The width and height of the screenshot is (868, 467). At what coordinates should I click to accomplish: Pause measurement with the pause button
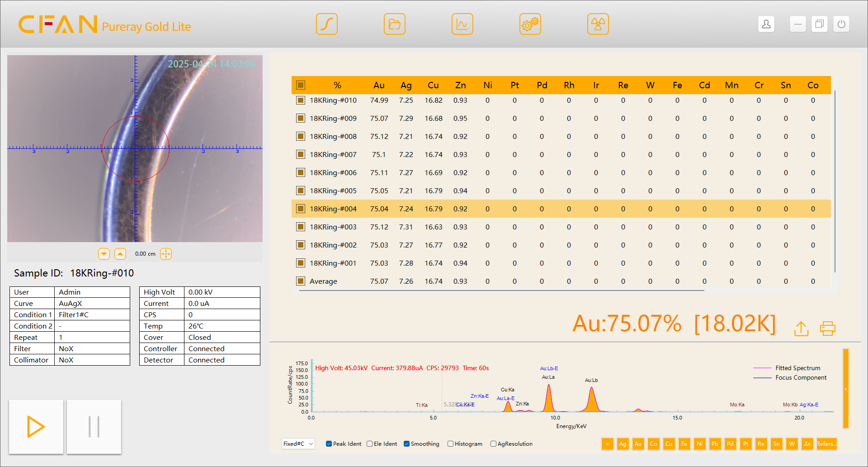pos(94,427)
